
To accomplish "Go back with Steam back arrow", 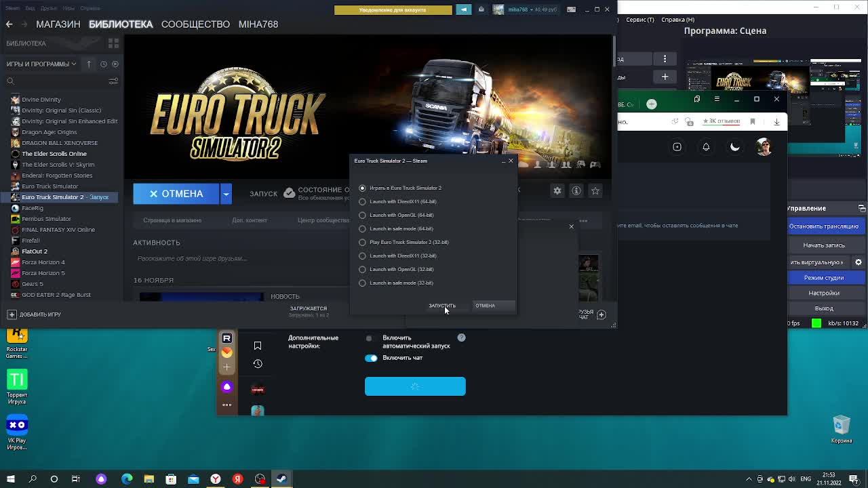I will [x=9, y=24].
